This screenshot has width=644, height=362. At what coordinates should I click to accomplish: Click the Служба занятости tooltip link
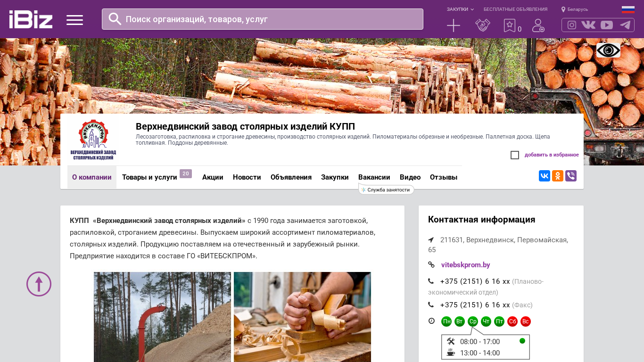pos(386,189)
